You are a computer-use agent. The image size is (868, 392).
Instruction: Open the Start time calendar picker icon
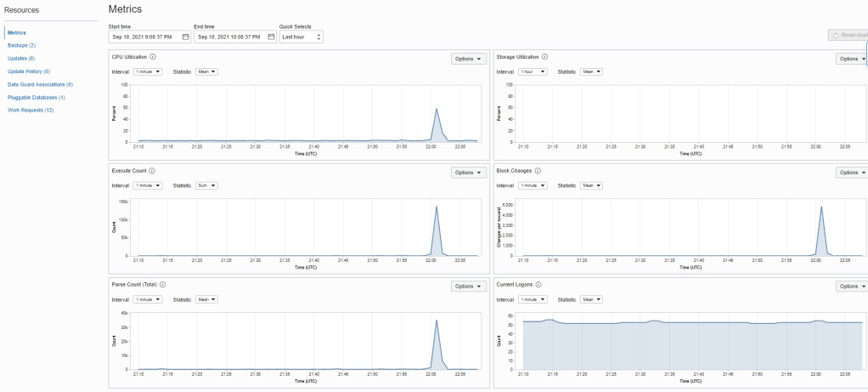185,37
